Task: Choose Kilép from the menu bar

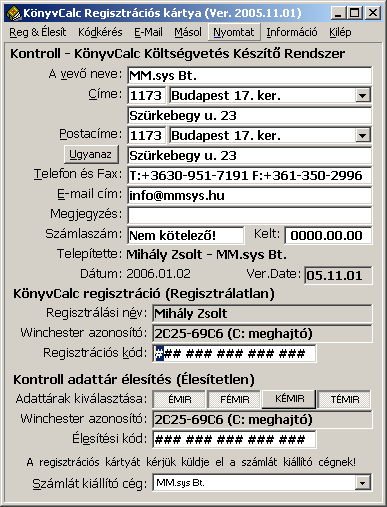Action: (340, 32)
